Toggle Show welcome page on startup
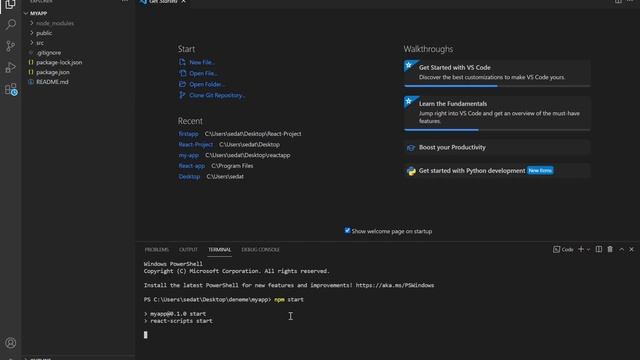This screenshot has width=640, height=360. tap(347, 231)
